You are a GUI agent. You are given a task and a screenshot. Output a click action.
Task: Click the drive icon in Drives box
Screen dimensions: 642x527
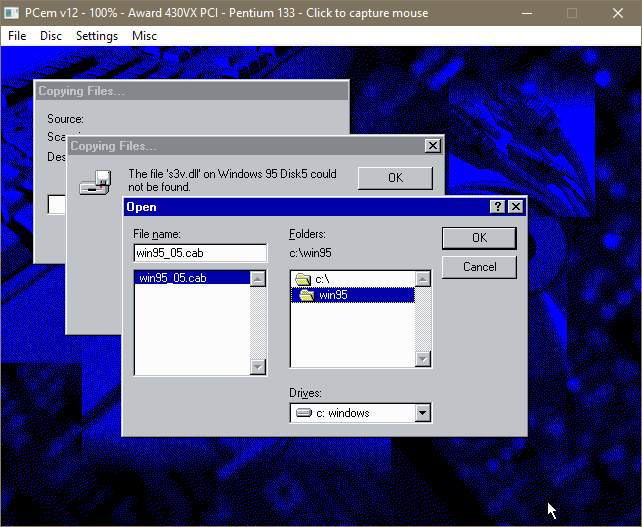point(304,412)
